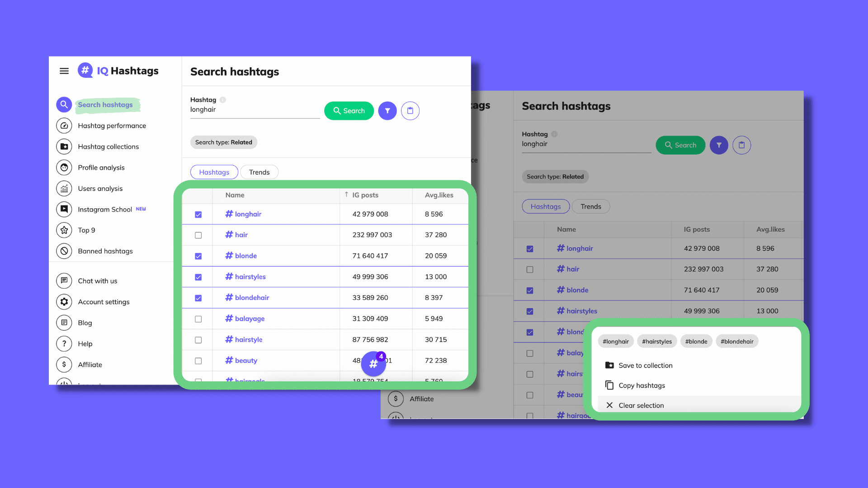Viewport: 868px width, 488px height.
Task: Click the clear/delete icon next to search
Action: point(410,110)
